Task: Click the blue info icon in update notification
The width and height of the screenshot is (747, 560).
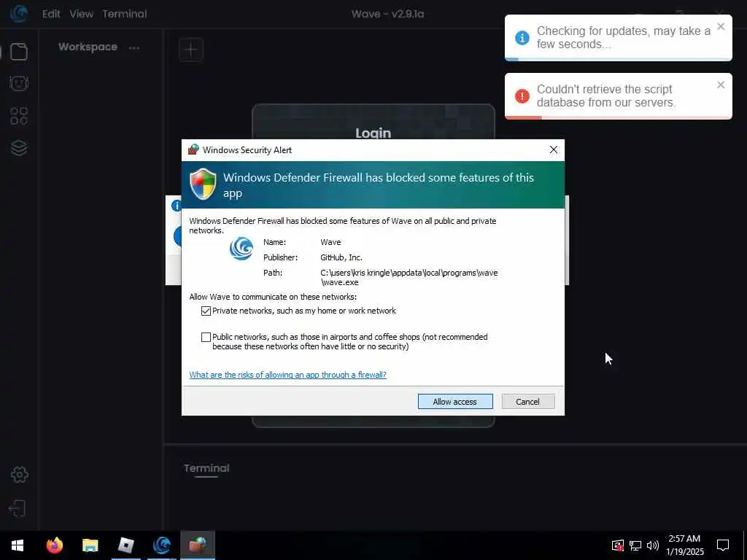Action: coord(522,38)
